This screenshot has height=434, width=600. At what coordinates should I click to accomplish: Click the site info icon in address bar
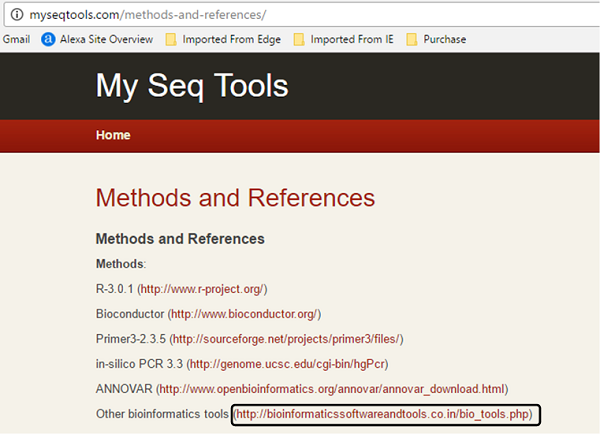click(17, 15)
